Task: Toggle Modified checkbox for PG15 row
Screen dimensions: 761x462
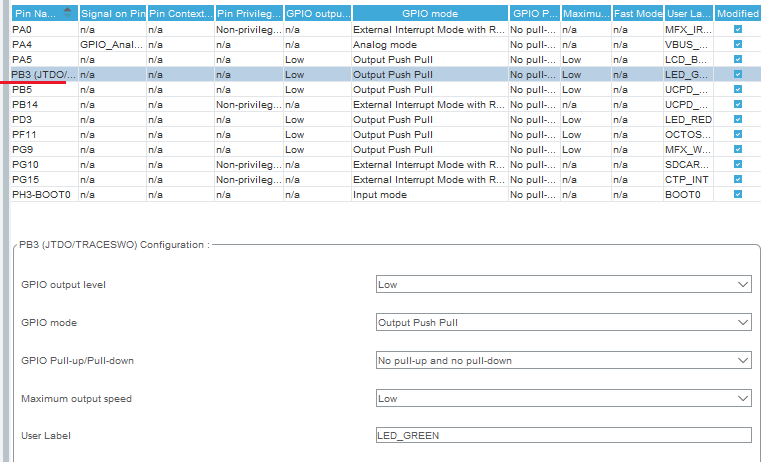Action: 738,180
